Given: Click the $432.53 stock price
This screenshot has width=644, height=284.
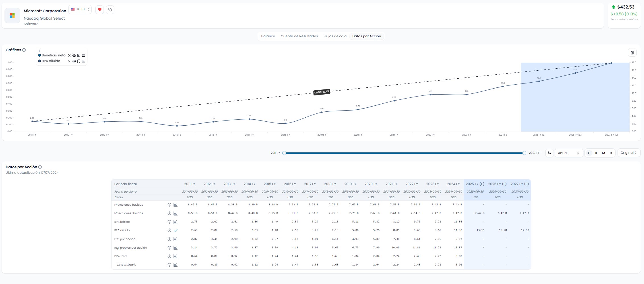Looking at the screenshot, I should (626, 7).
